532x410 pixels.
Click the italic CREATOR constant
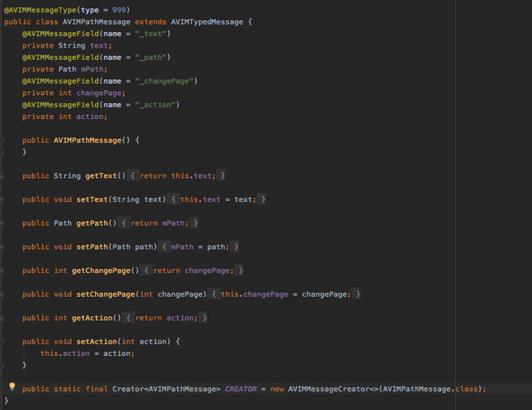tap(241, 389)
